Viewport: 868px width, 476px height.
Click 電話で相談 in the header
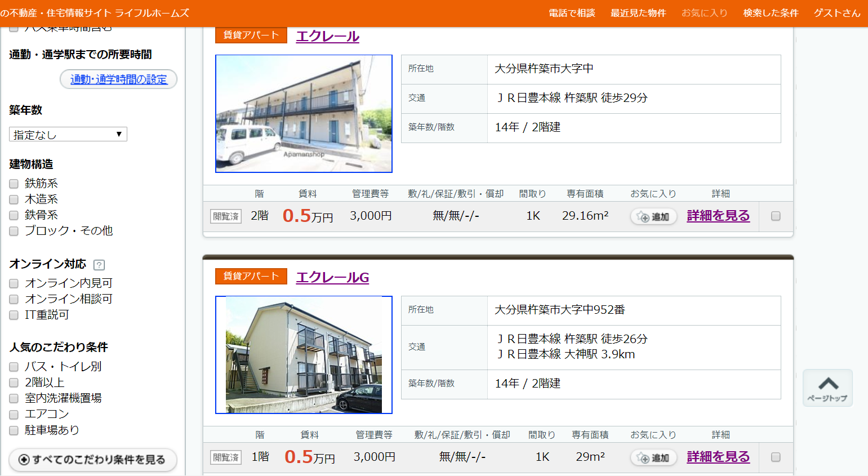pyautogui.click(x=572, y=13)
